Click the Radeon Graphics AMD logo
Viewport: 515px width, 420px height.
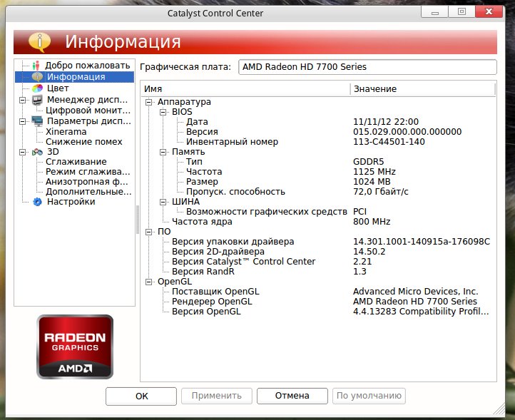(75, 347)
